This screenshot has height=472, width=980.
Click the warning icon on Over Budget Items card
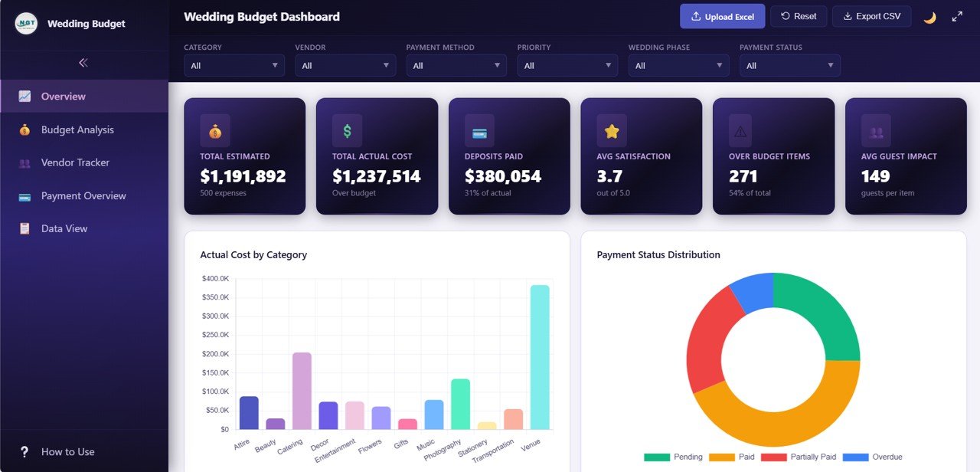click(740, 131)
